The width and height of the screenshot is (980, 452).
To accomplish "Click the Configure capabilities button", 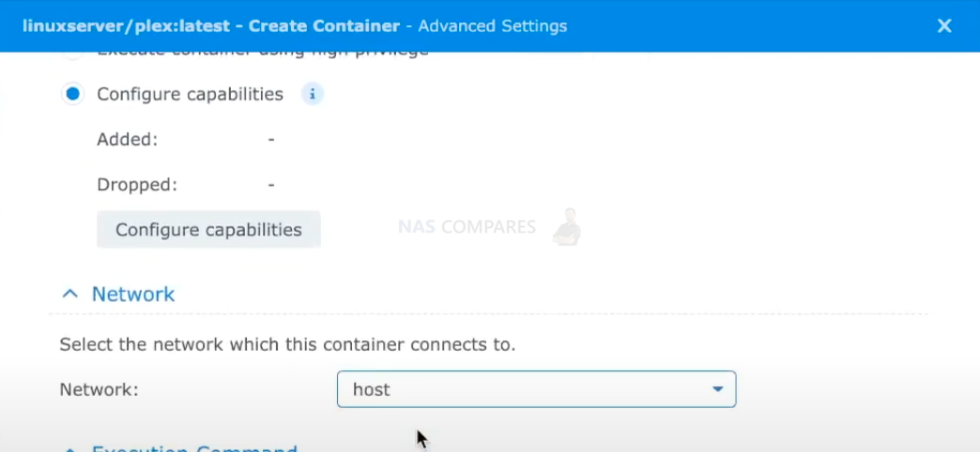I will click(x=208, y=230).
